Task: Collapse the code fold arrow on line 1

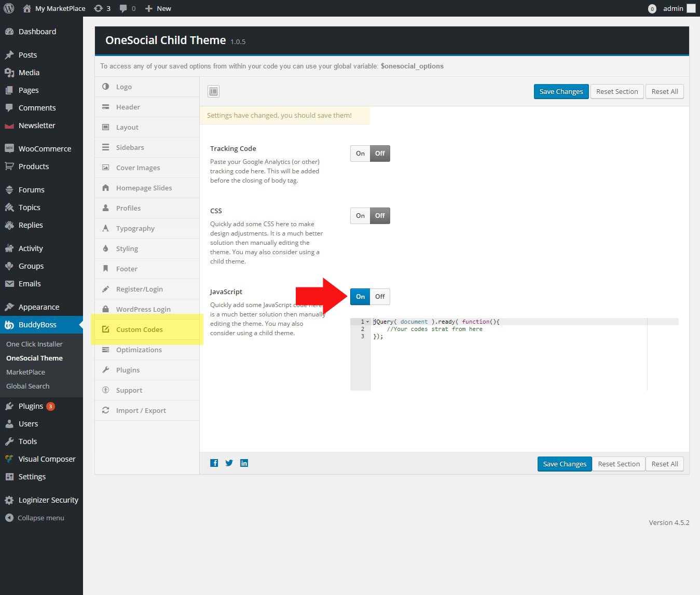Action: click(368, 322)
